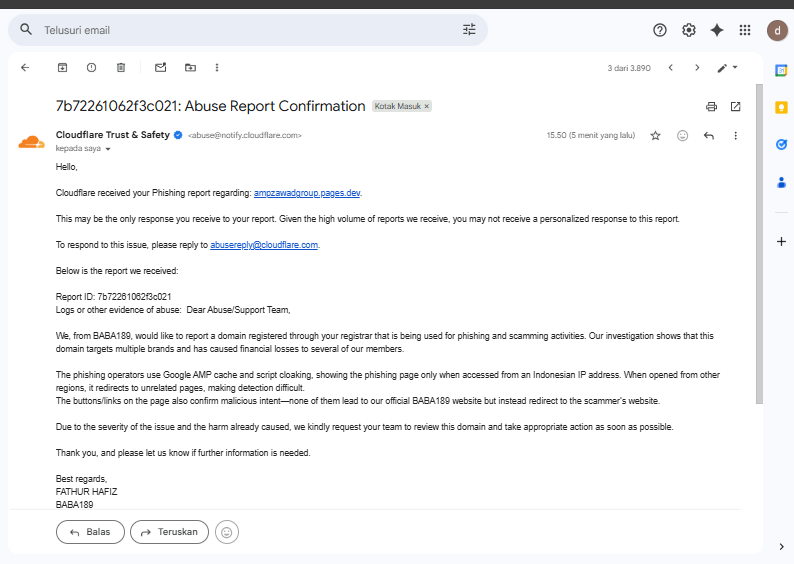Click the vertical scrollbar of the email

tap(759, 244)
